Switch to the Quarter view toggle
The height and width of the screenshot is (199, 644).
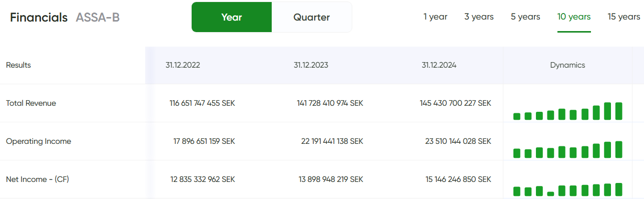pyautogui.click(x=312, y=17)
